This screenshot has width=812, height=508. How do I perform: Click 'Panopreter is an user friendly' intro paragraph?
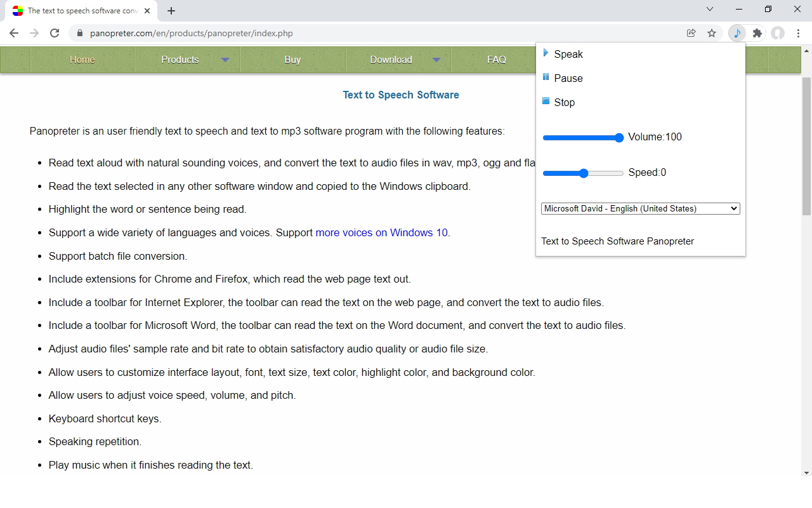267,131
